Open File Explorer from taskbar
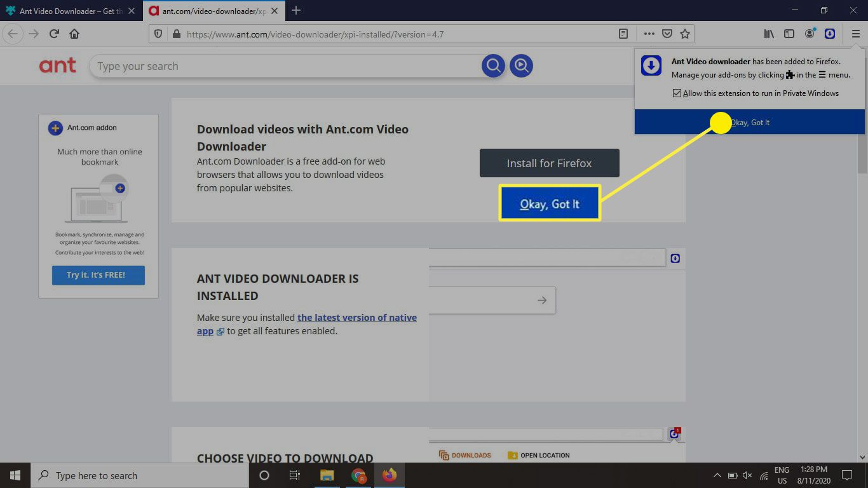Image resolution: width=868 pixels, height=488 pixels. [327, 475]
